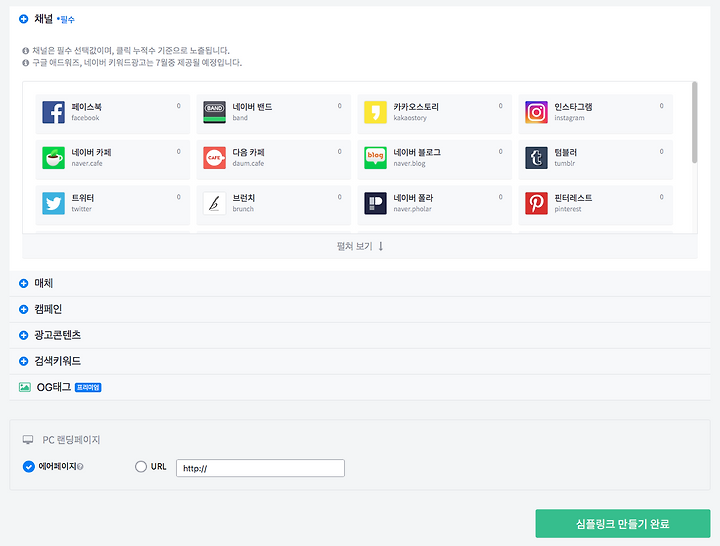
Task: Select the Daum Cafe channel icon
Action: [215, 158]
